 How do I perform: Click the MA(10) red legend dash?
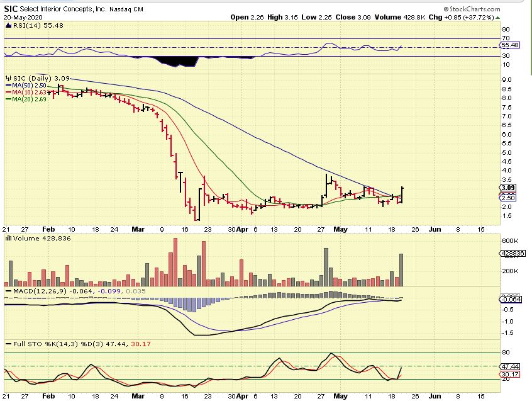click(x=8, y=93)
